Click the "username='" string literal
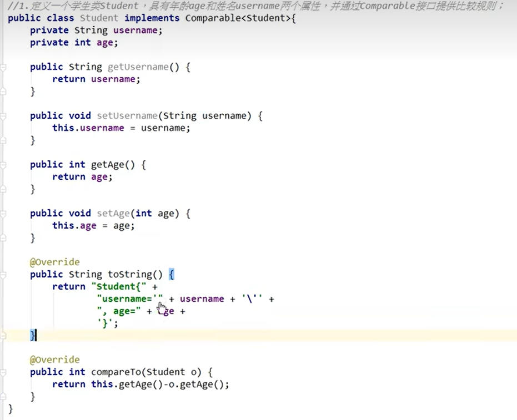 coord(130,299)
